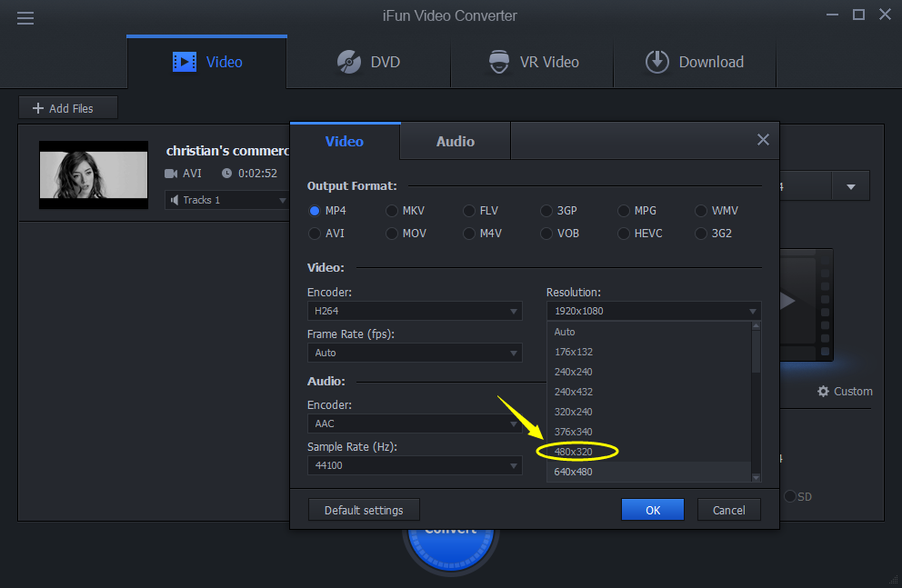
Task: Click the blue Convert button
Action: [x=450, y=548]
